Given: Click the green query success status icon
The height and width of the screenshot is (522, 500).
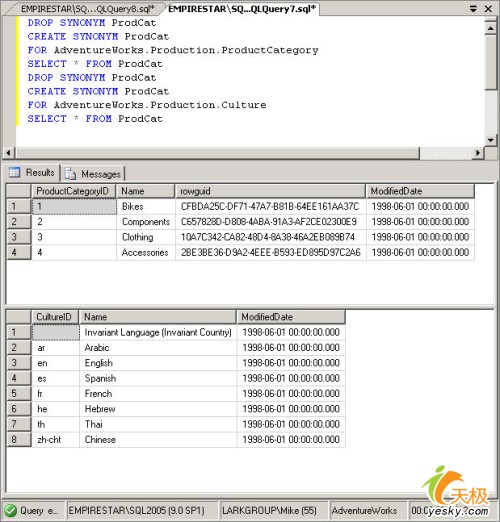Looking at the screenshot, I should [10, 511].
